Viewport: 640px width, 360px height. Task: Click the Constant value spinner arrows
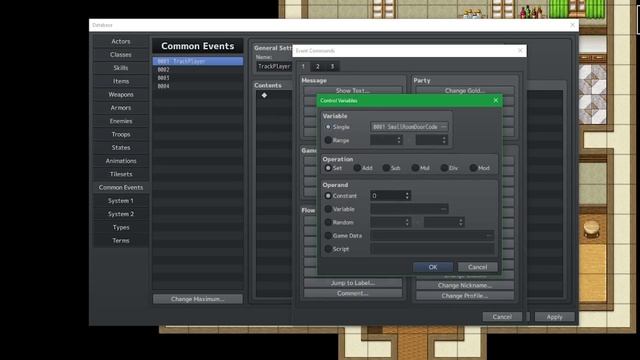click(x=407, y=196)
